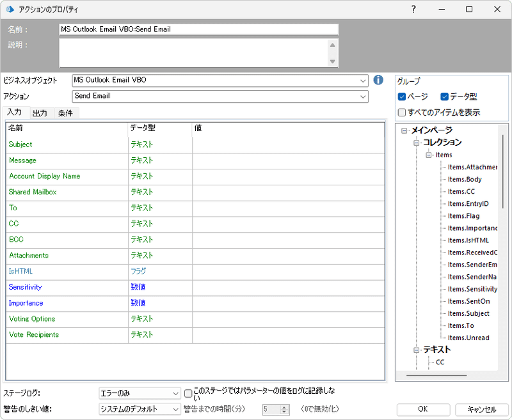
Task: Collapse the テキスト tree node
Action: 417,350
